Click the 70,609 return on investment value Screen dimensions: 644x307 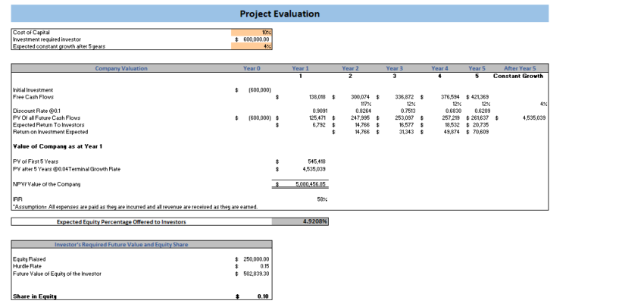pyautogui.click(x=482, y=132)
